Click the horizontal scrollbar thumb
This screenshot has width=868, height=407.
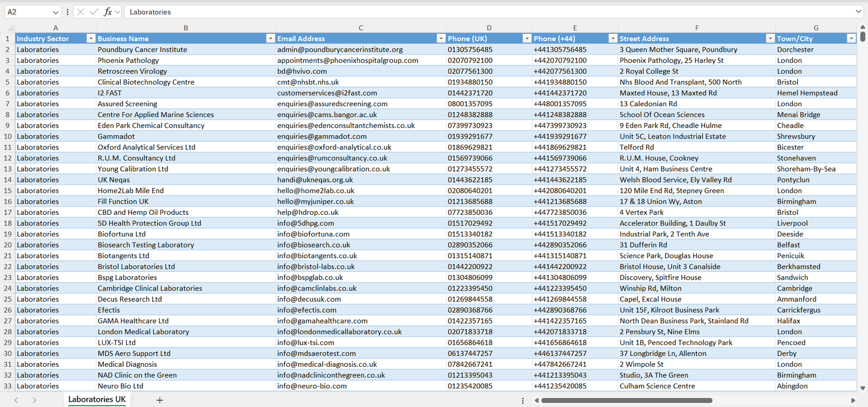627,400
